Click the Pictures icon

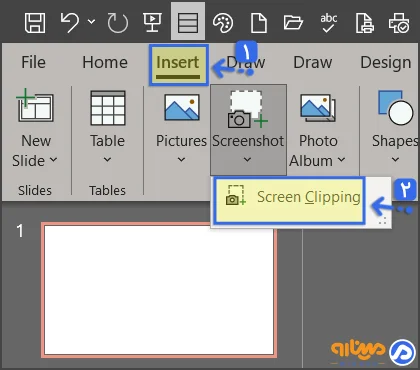(182, 107)
